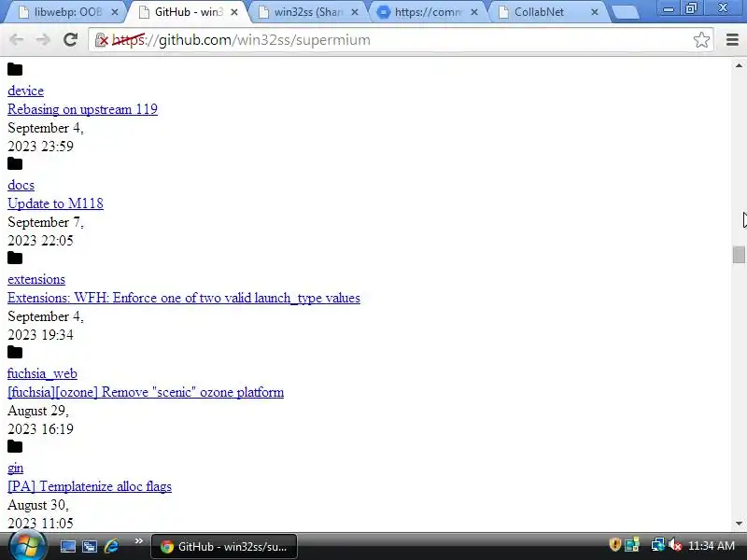The height and width of the screenshot is (560, 747).
Task: Expand the quick launch overflow chevron
Action: coord(138,541)
